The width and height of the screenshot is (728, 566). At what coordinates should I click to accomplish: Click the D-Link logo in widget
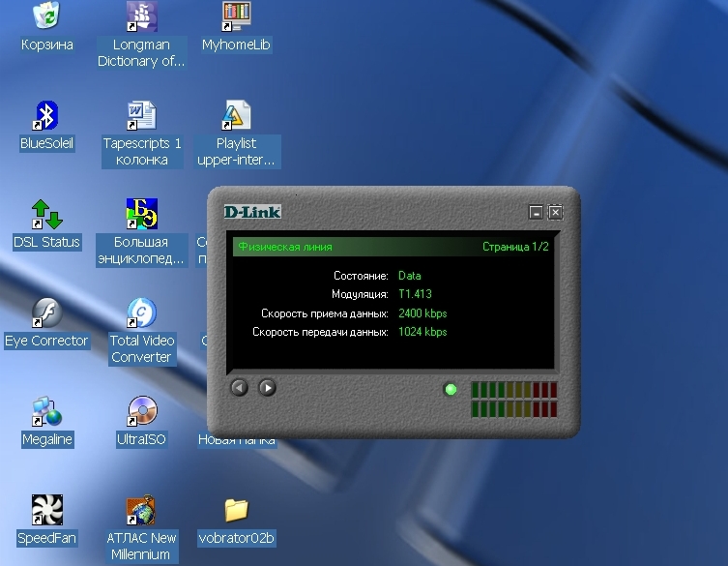click(x=252, y=212)
